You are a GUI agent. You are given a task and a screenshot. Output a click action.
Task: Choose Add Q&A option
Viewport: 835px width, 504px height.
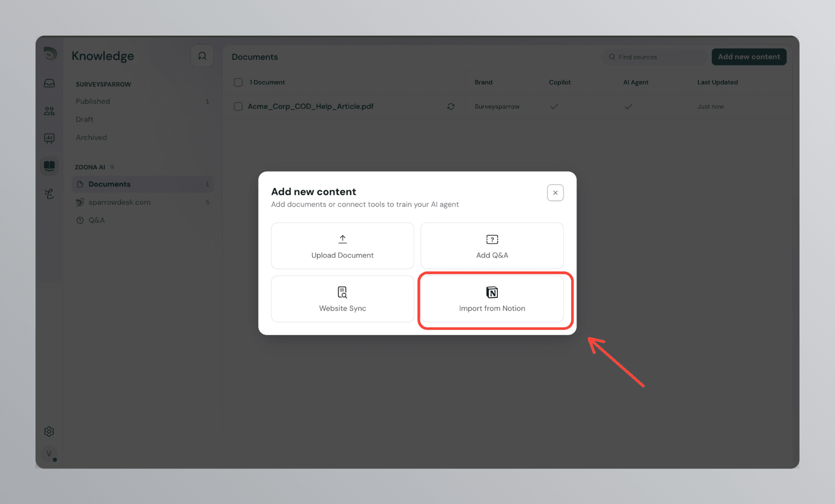(x=492, y=246)
